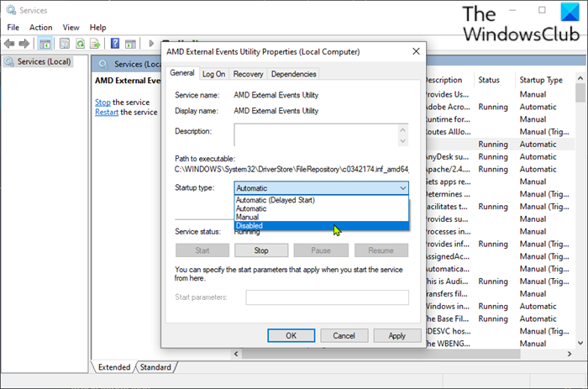Image resolution: width=588 pixels, height=389 pixels.
Task: Click the Cancel button
Action: pyautogui.click(x=344, y=335)
